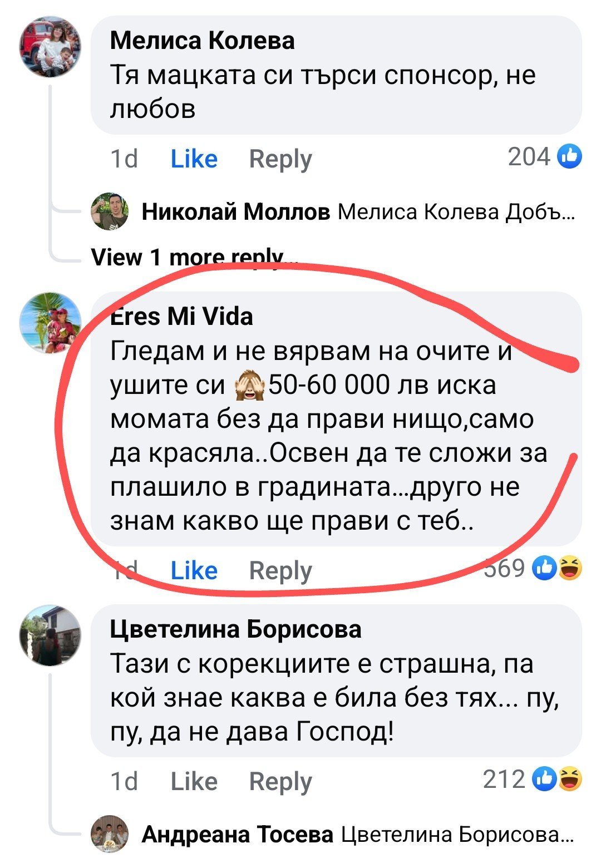Expand Андреана Тосева's truncated reply
601x868 pixels.
(456, 835)
